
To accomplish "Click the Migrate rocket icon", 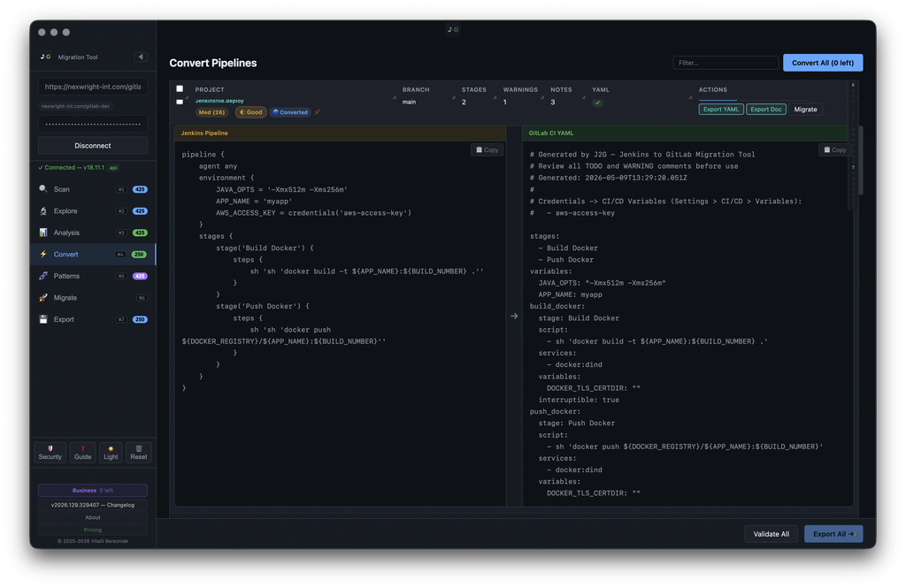I will (x=43, y=297).
